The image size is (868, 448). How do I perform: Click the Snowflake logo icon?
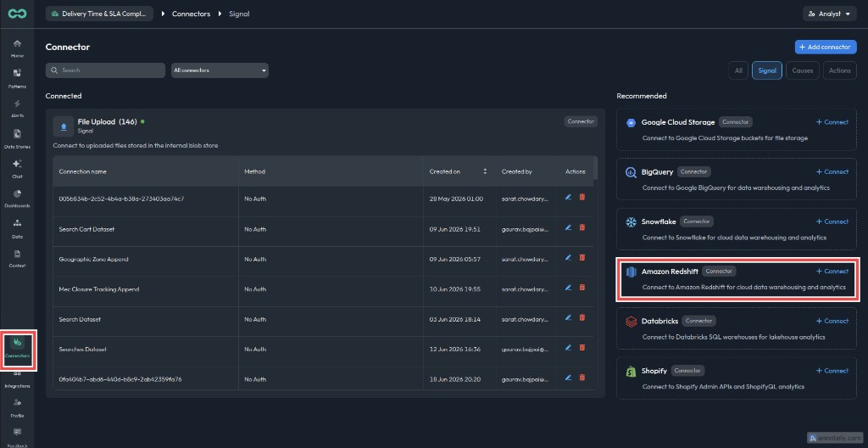click(631, 221)
